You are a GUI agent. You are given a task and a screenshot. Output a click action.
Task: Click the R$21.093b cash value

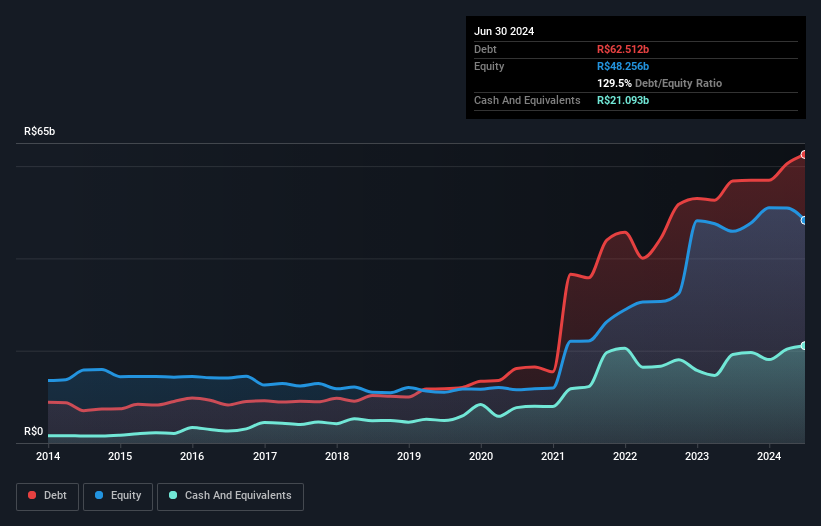click(623, 100)
